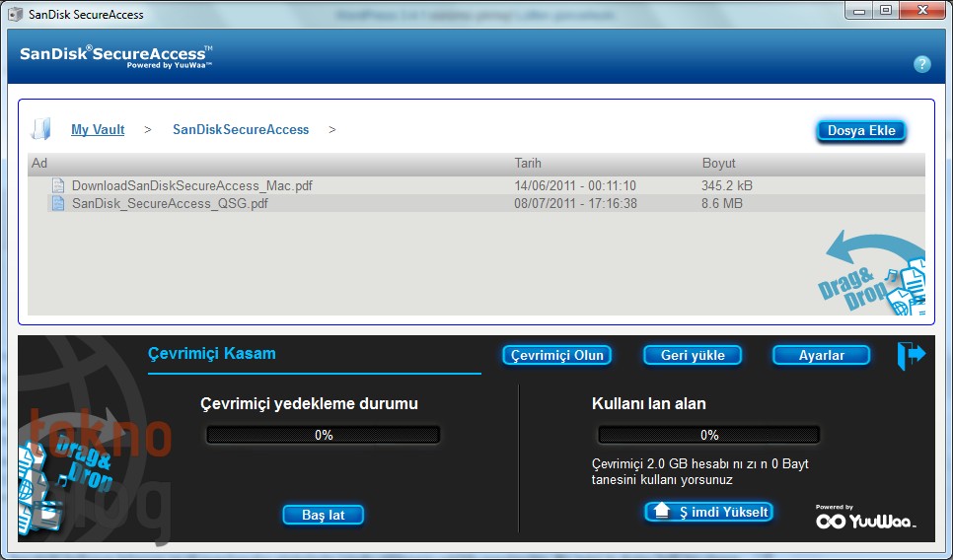The image size is (953, 560).
Task: Click the Drag & Drop graphic in file list
Action: [x=872, y=272]
